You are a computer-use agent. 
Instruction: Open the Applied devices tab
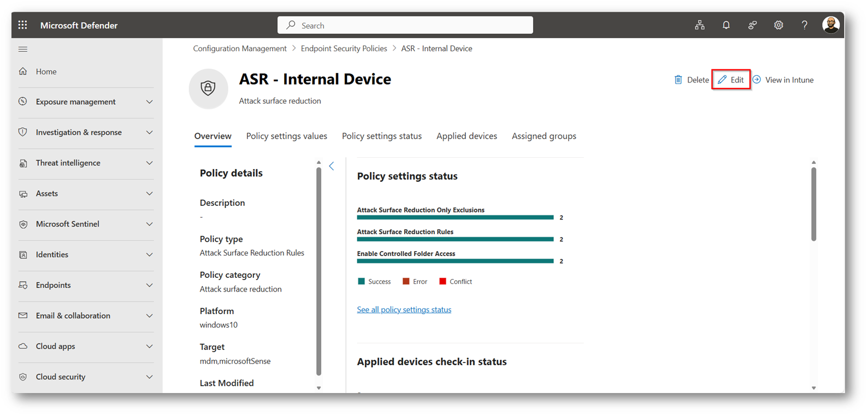[467, 136]
